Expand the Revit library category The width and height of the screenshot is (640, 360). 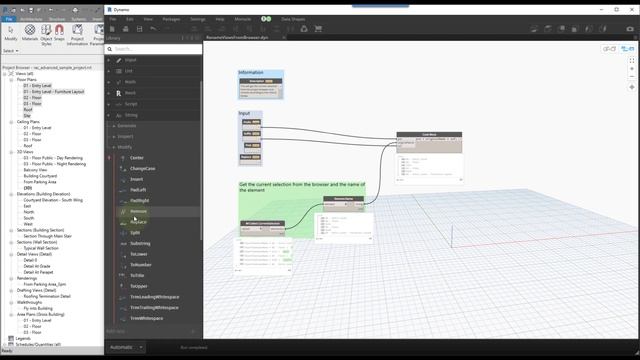point(109,93)
